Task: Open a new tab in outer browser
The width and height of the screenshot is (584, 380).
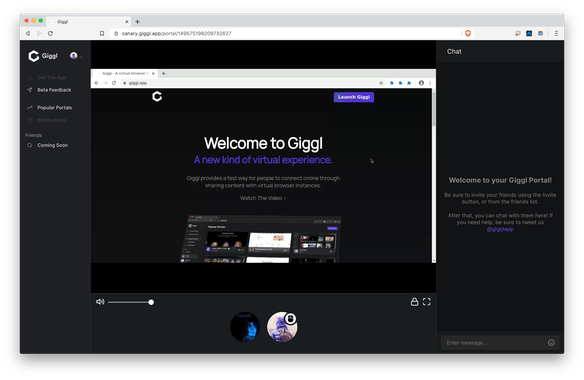Action: coord(137,22)
